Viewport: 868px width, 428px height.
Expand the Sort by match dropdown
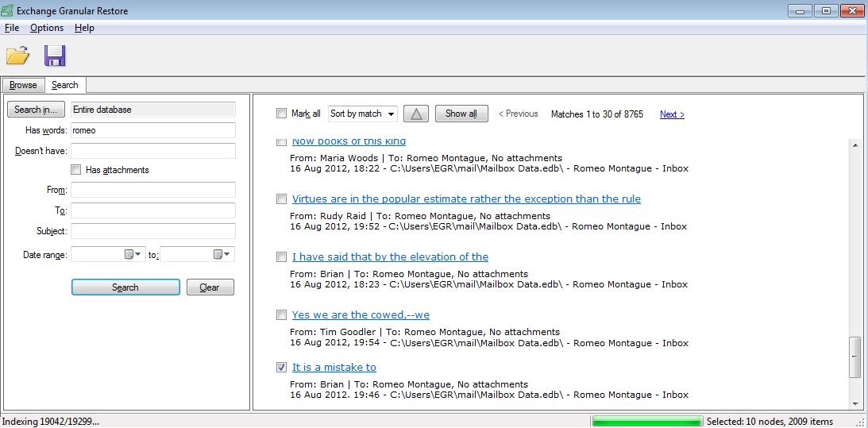point(363,114)
